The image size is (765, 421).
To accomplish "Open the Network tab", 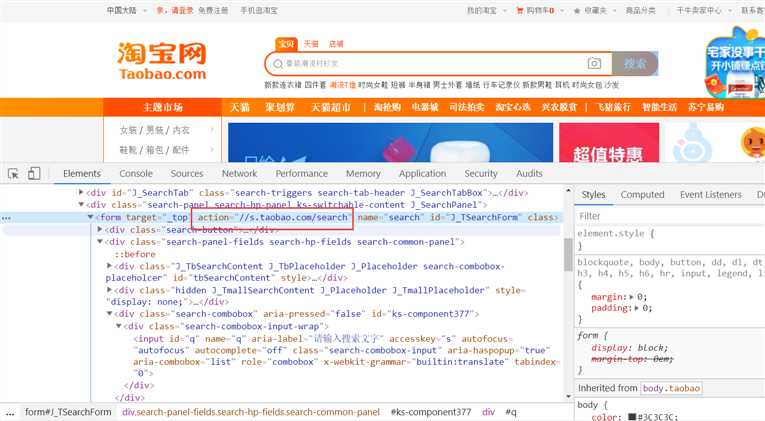I will tap(240, 174).
